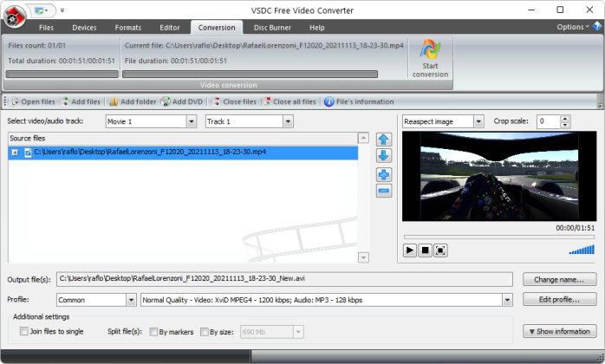Image resolution: width=605 pixels, height=364 pixels.
Task: Move source file up with arrow
Action: click(x=384, y=140)
